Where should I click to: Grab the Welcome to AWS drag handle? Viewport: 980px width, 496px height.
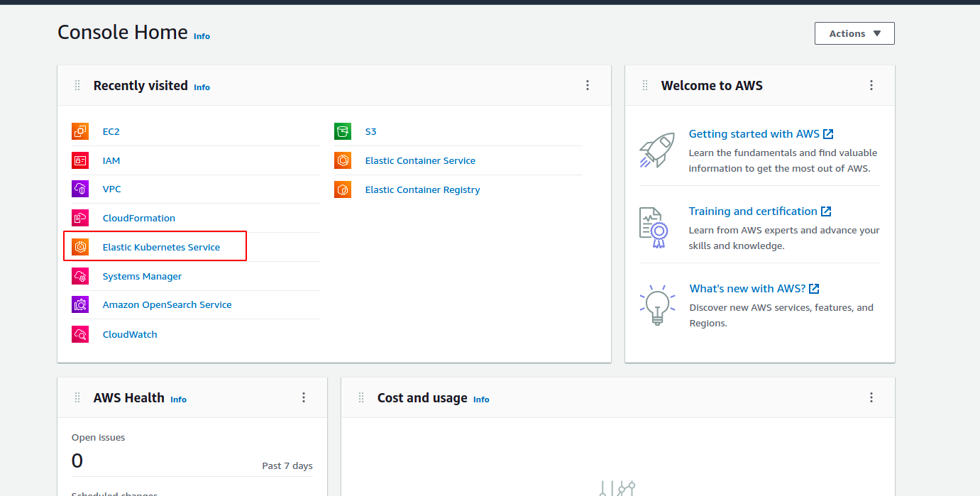(x=645, y=85)
